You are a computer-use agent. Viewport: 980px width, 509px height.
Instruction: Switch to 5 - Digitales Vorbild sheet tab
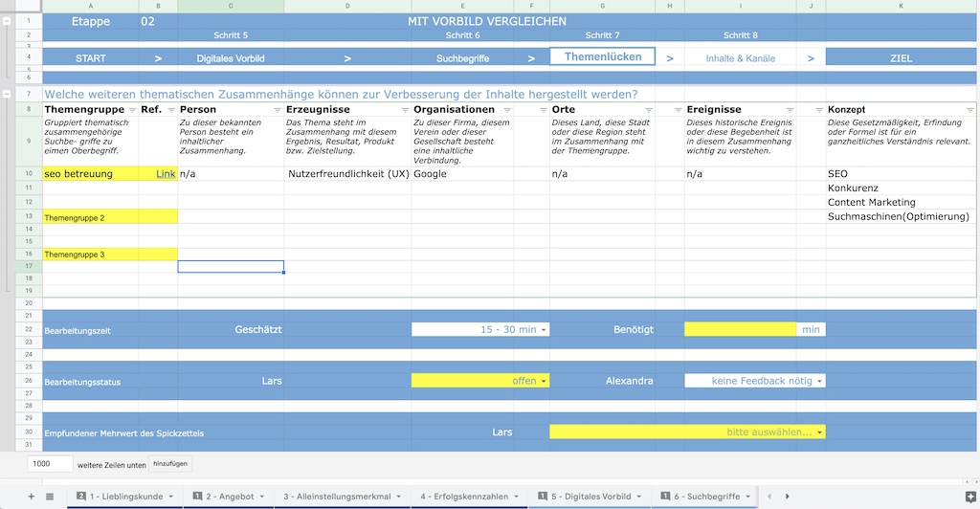590,497
